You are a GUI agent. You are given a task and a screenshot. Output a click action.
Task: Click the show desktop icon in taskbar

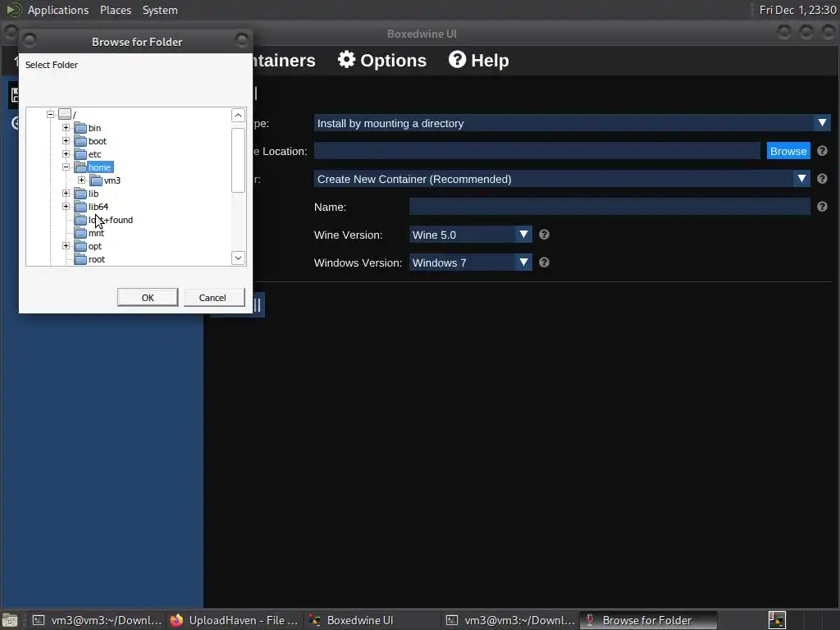pos(10,620)
